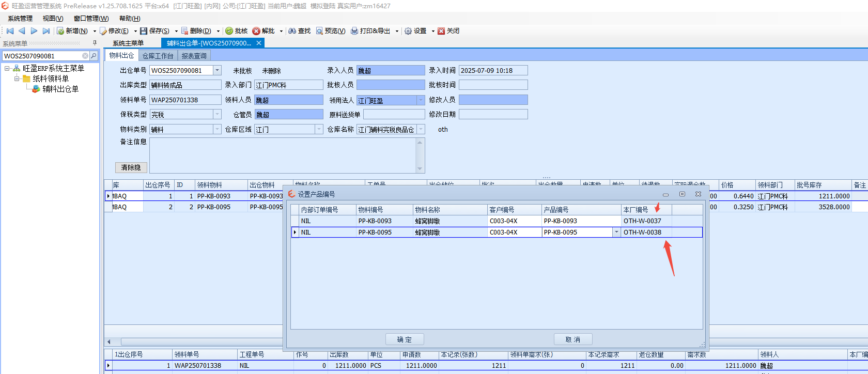Collapse 旺盈ERP系统主菜单 tree node
The height and width of the screenshot is (374, 868).
(x=7, y=68)
